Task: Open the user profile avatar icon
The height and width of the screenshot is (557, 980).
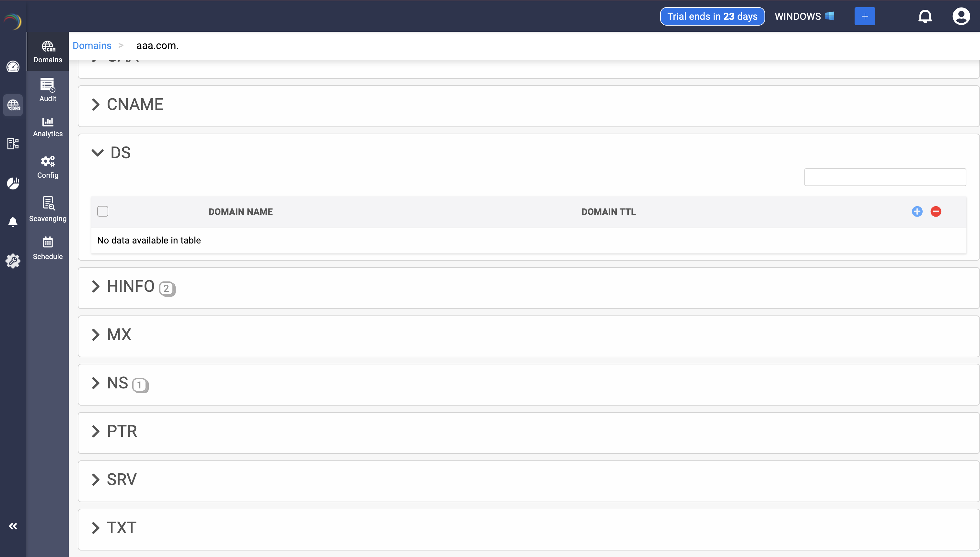Action: [x=961, y=17]
